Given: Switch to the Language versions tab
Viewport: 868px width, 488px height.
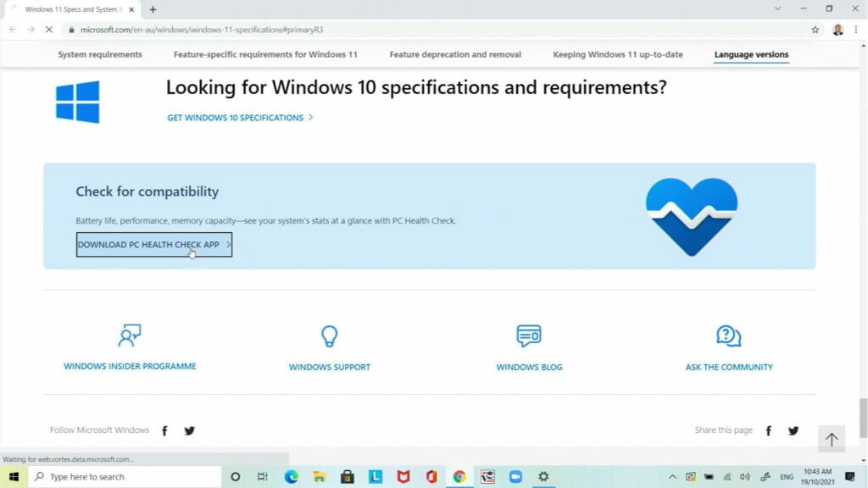Looking at the screenshot, I should coord(751,53).
